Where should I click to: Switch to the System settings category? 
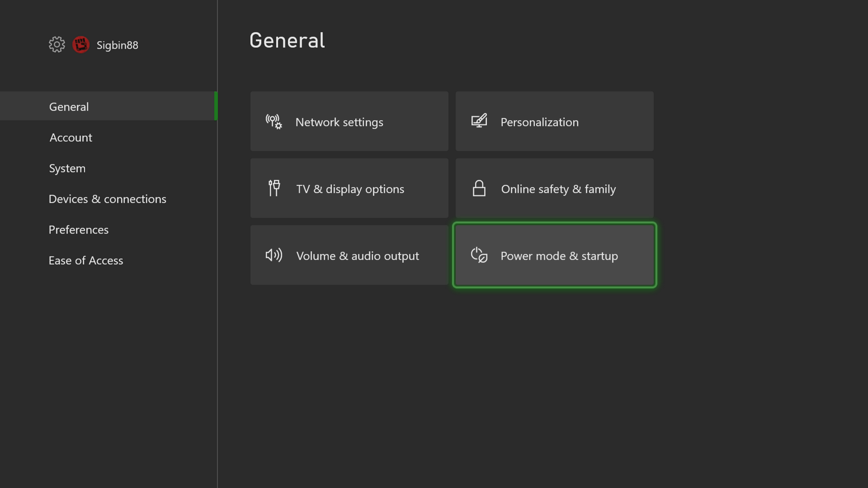point(67,168)
